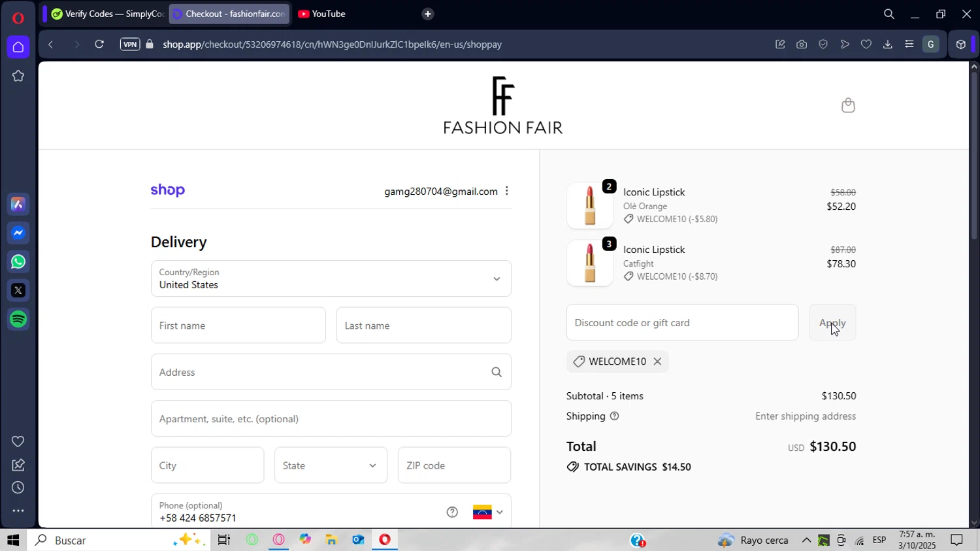Viewport: 980px width, 551px height.
Task: Click the Apply discount button
Action: (832, 322)
